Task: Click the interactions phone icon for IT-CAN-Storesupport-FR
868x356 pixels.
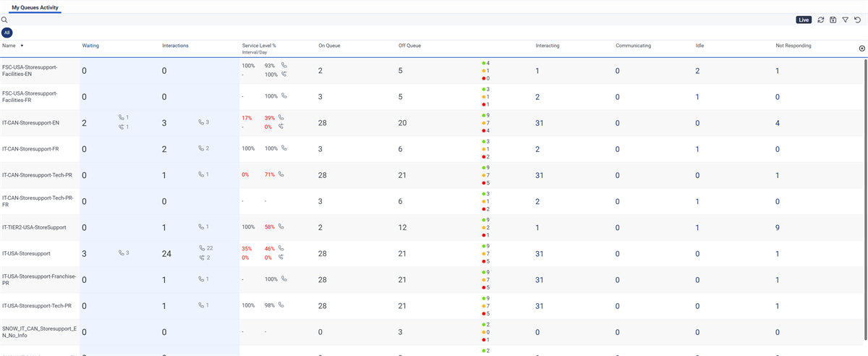Action: click(201, 148)
